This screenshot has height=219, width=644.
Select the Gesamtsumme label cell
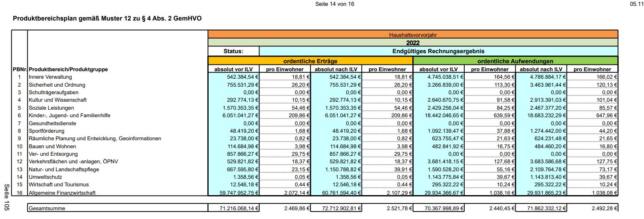(47, 208)
